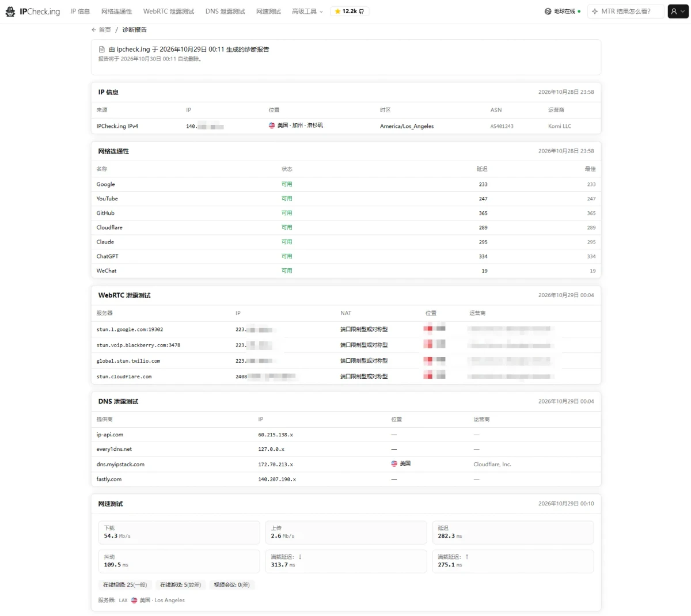Screen dimensions: 691x616
Task: Click the America/Los_Angeles timezone cell
Action: tap(407, 126)
